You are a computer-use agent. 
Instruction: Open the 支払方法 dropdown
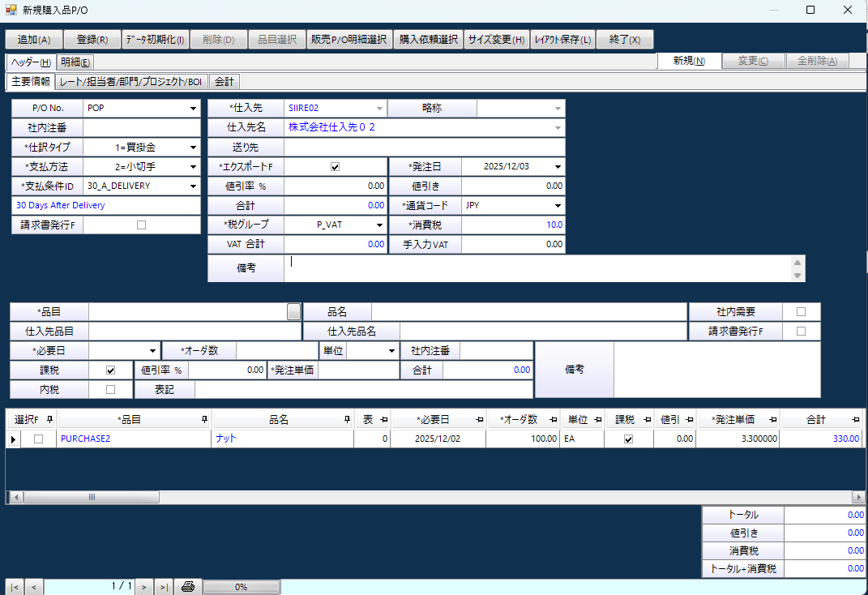point(192,166)
